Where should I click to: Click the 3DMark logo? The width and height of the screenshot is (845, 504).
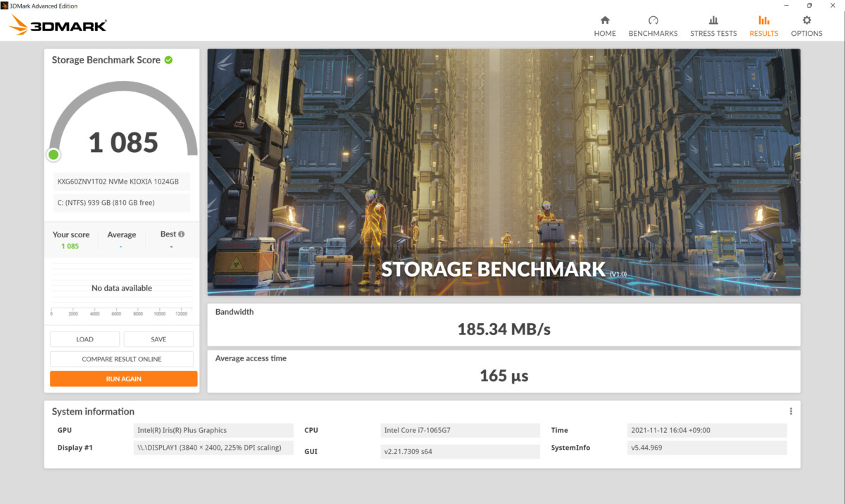pos(58,25)
